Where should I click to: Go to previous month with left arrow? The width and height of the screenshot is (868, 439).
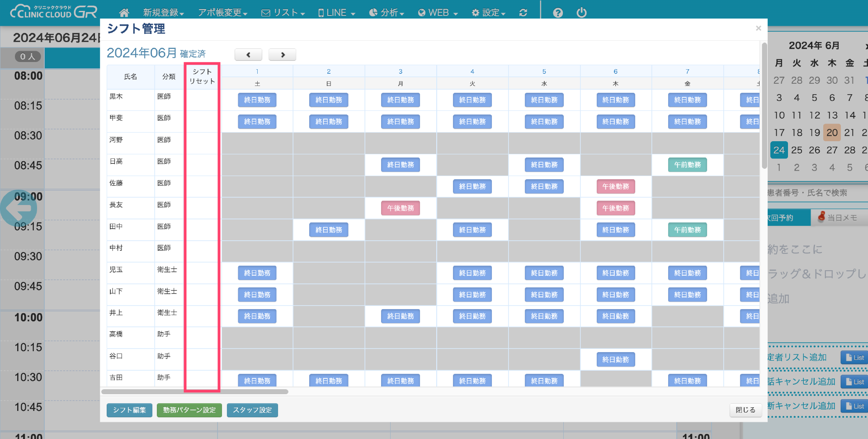tap(248, 55)
